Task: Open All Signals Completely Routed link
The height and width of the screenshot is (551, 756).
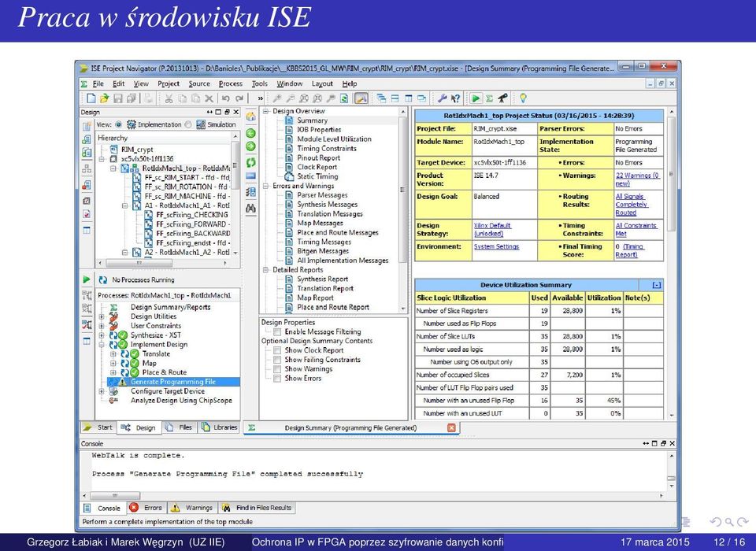Action: pyautogui.click(x=632, y=205)
